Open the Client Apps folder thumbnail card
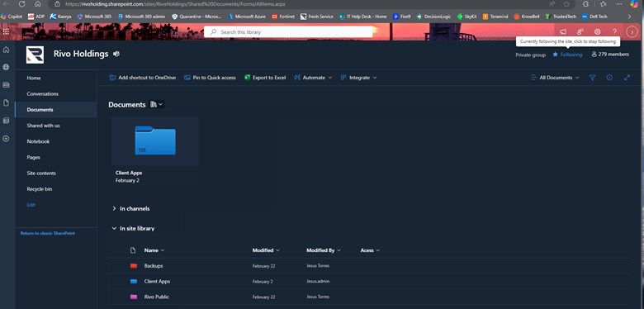644x309 pixels. (x=155, y=151)
